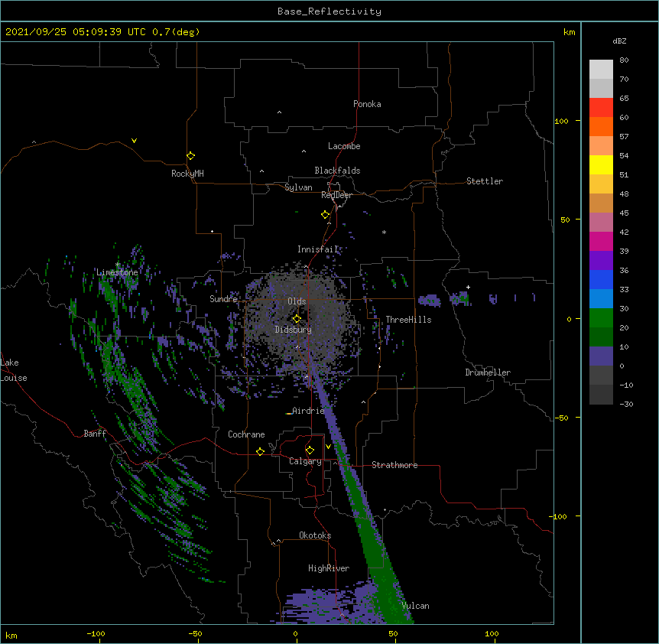Click the Drumheller label
This screenshot has width=659, height=644.
pos(488,372)
